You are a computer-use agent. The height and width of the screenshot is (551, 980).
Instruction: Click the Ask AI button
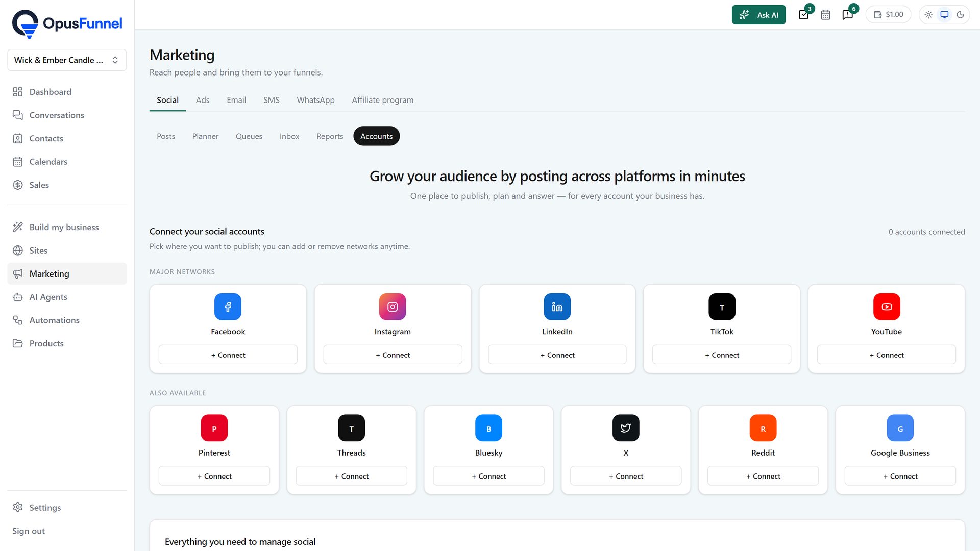(758, 15)
